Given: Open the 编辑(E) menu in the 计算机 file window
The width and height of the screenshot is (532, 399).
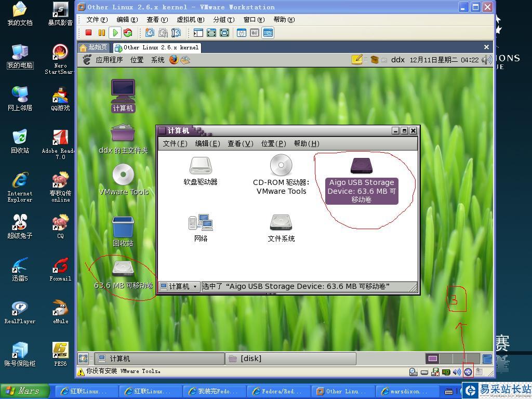Looking at the screenshot, I should [208, 143].
